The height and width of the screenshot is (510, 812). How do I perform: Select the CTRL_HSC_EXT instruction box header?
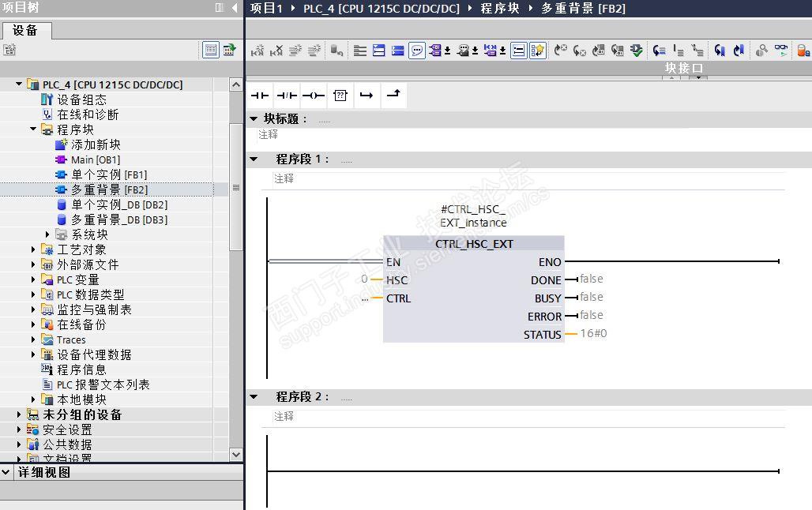(x=474, y=244)
